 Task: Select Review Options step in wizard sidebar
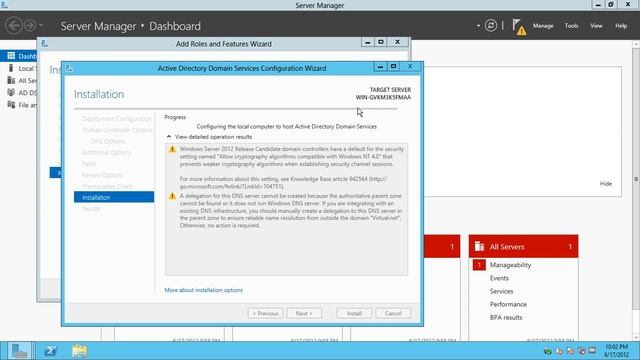102,175
